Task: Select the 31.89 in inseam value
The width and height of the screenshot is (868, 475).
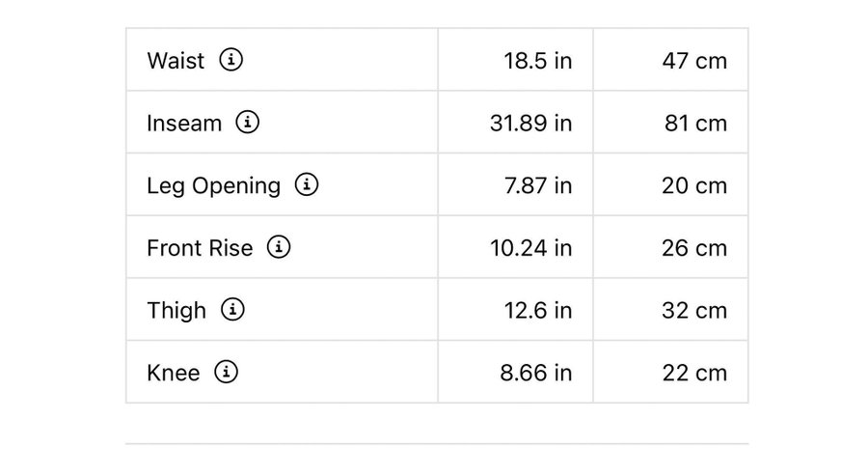Action: pos(530,124)
